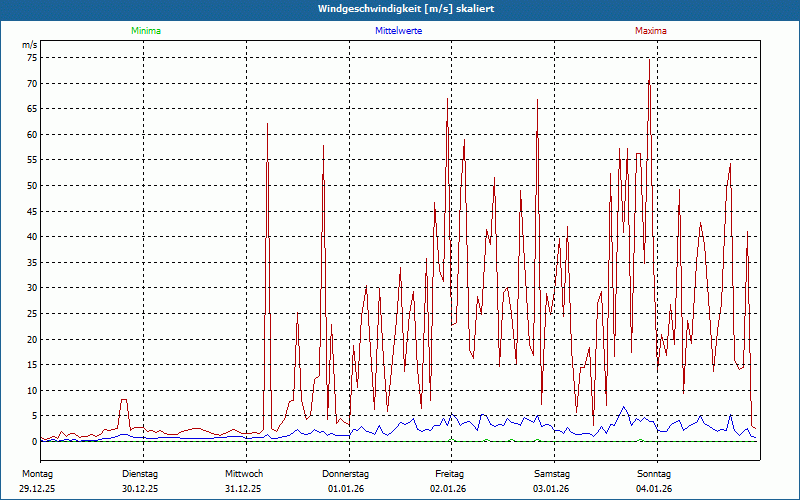Click the y-axis value 20
This screenshot has height=500, width=800.
coord(32,339)
